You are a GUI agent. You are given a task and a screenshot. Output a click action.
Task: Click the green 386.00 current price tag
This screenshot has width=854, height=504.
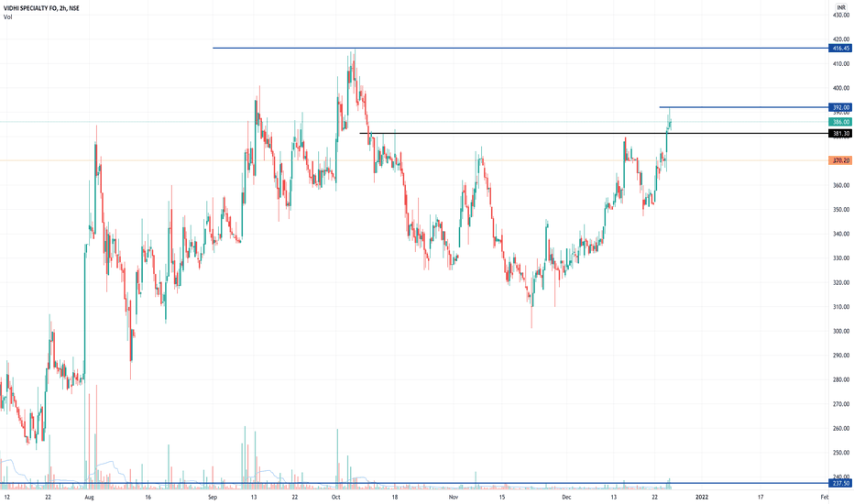[x=840, y=122]
